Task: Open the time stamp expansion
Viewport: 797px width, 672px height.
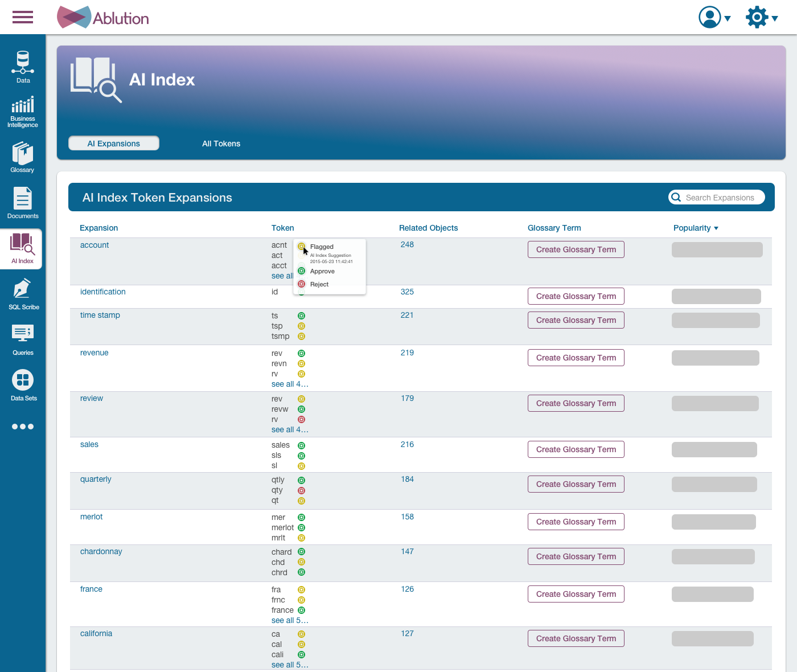Action: point(100,315)
